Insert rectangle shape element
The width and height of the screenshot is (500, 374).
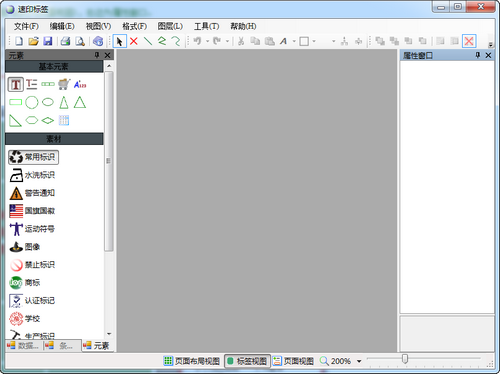[16, 102]
